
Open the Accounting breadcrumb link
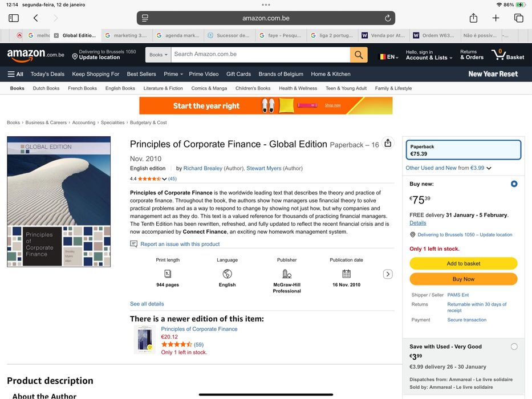pos(84,123)
